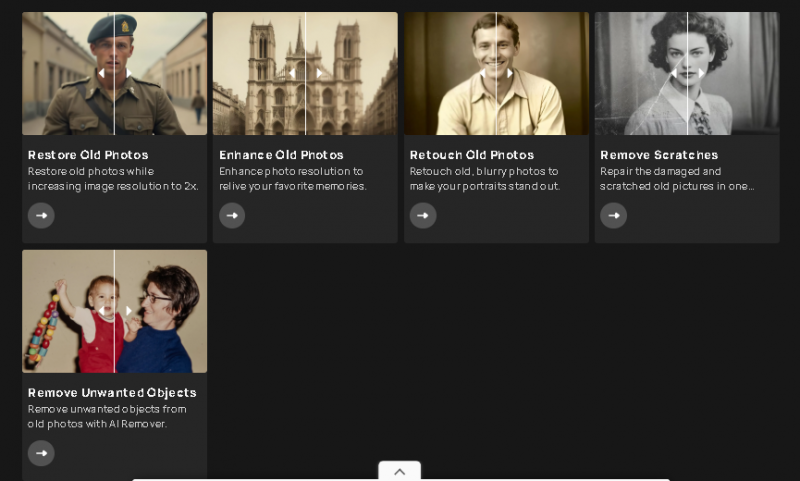Open Retouch Old Photos via its arrow icon
Image resolution: width=800 pixels, height=481 pixels.
click(x=423, y=215)
